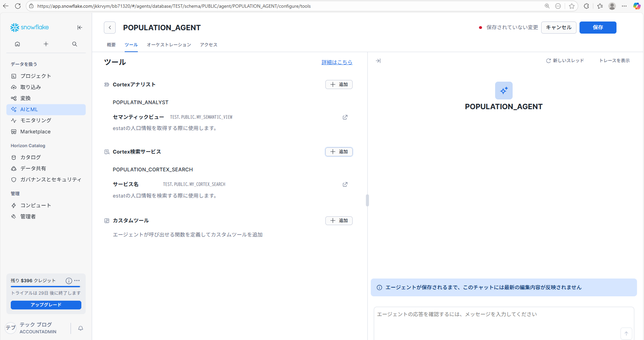Viewport: 644px width, 340px height.
Task: Click the browser zoom magnifier icon
Action: coord(547,6)
